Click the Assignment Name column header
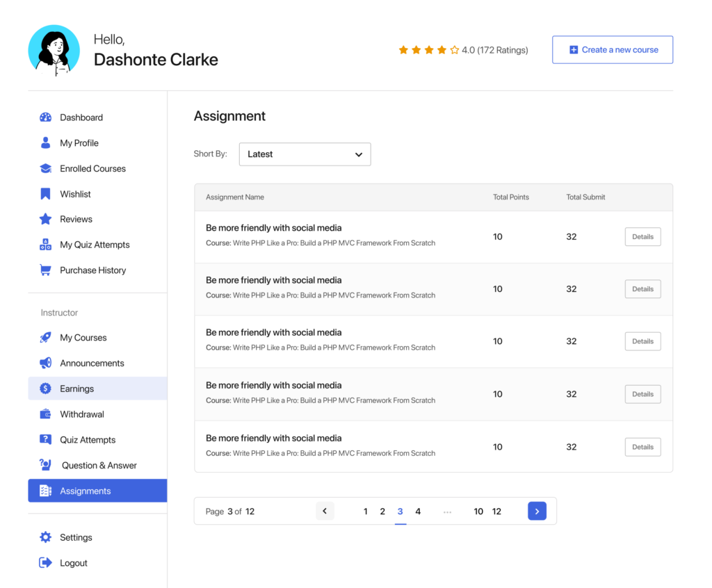The image size is (712, 588). 235,197
